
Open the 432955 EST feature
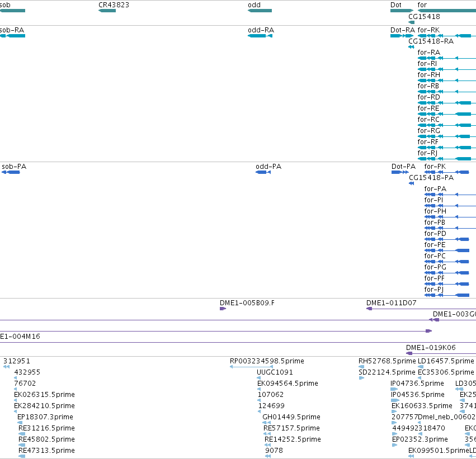pos(16,378)
